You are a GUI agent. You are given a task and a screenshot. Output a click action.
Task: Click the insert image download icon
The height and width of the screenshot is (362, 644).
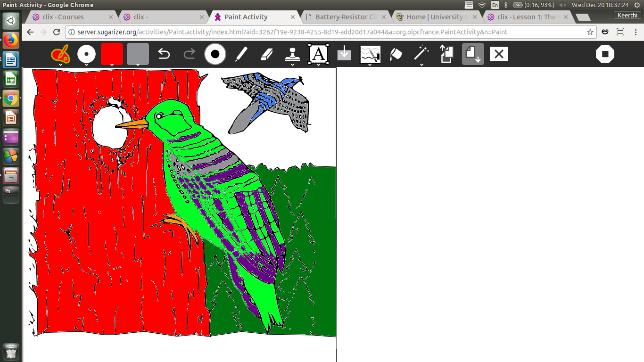[x=344, y=54]
